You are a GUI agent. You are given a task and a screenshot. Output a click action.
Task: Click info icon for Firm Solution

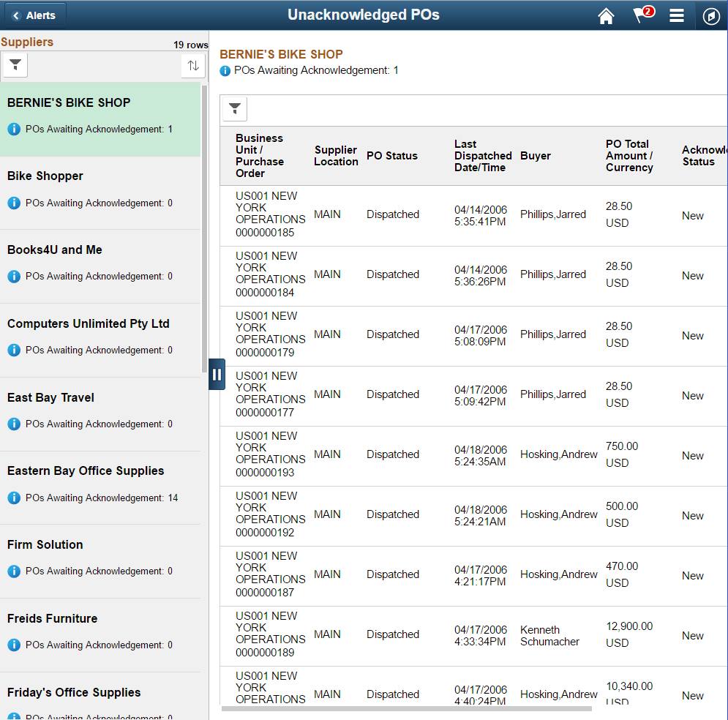coord(14,571)
